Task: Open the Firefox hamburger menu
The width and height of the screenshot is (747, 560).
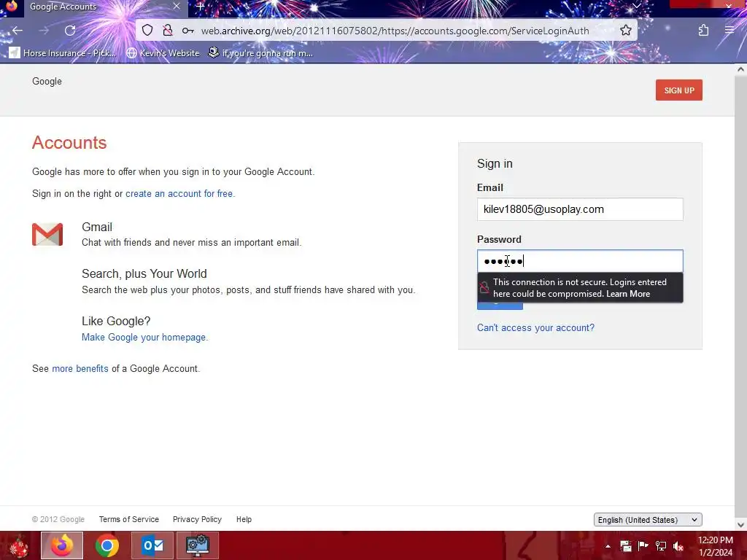Action: 729,30
